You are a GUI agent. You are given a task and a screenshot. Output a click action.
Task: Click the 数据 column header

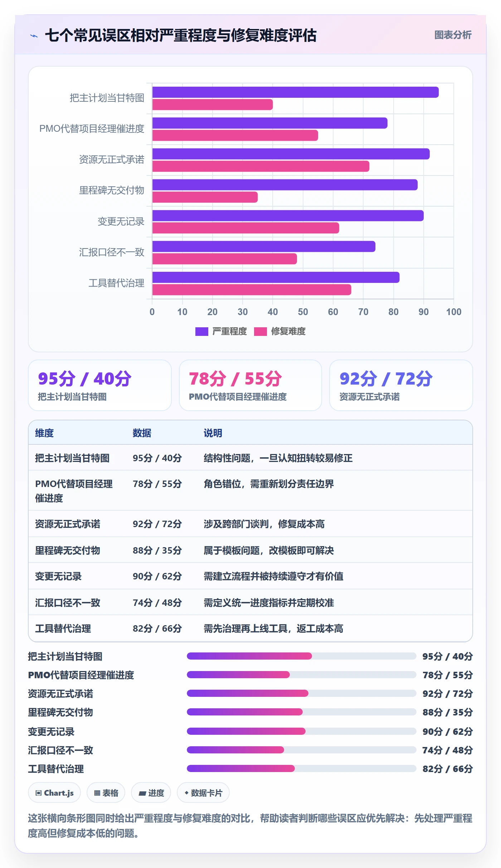(142, 433)
